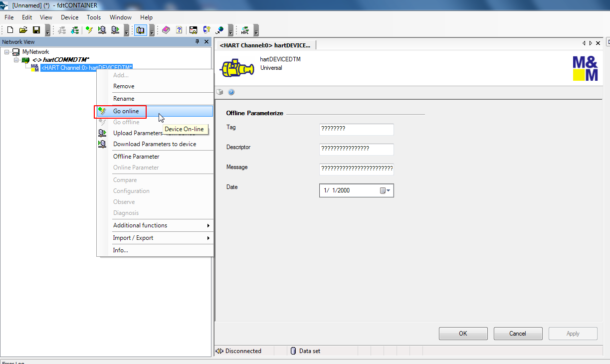Viewport: 610px width, 364px height.
Task: Click the HTML export toolbar icon
Action: pos(245,30)
